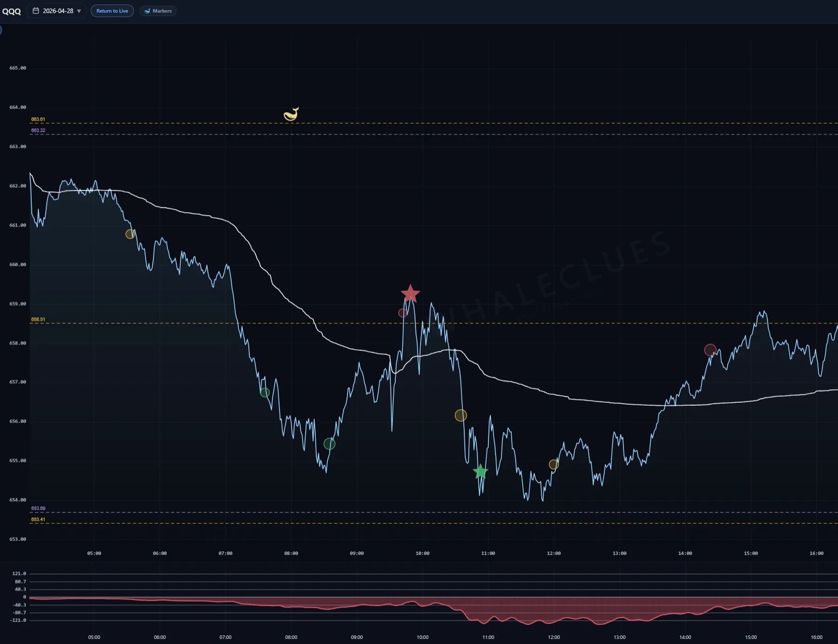The image size is (838, 644).
Task: Click the 653.69 purple level label
Action: [38, 509]
